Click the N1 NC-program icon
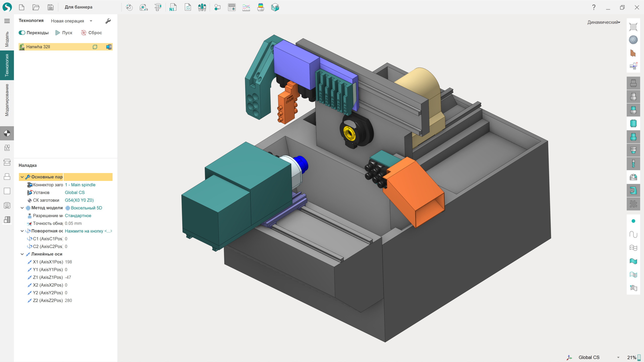644x362 pixels. [x=173, y=7]
